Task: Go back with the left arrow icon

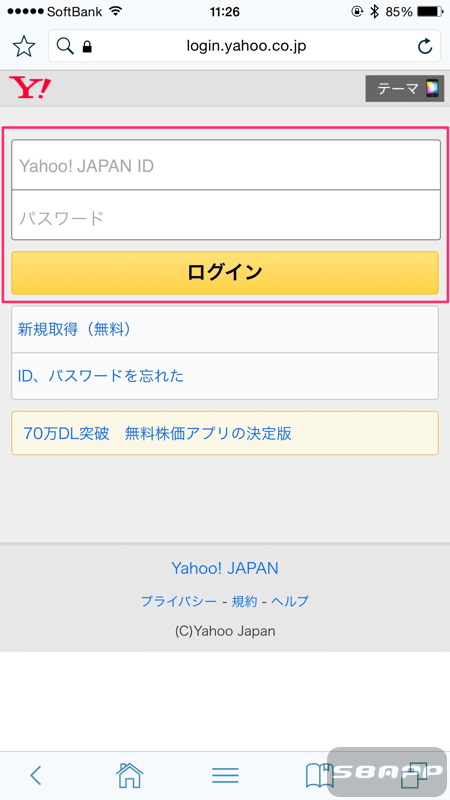Action: coord(35,776)
